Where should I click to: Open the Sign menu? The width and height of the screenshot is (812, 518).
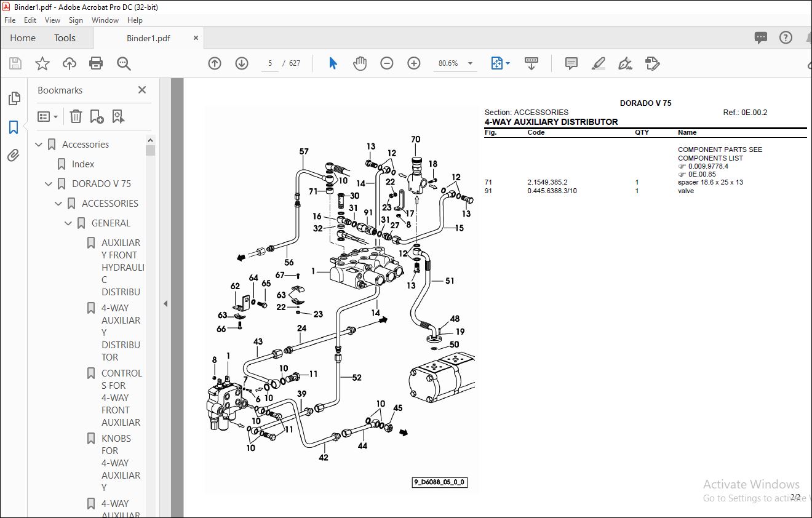[x=76, y=20]
